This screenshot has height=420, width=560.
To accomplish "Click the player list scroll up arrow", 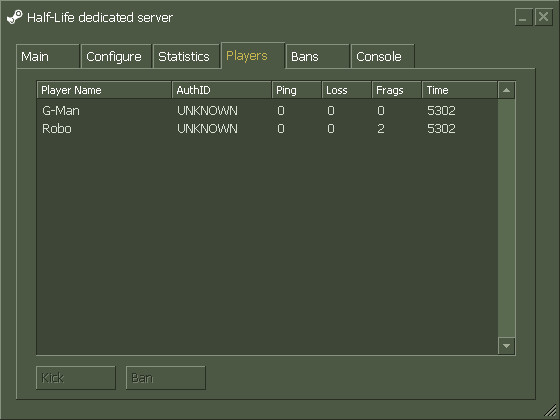I will 506,90.
